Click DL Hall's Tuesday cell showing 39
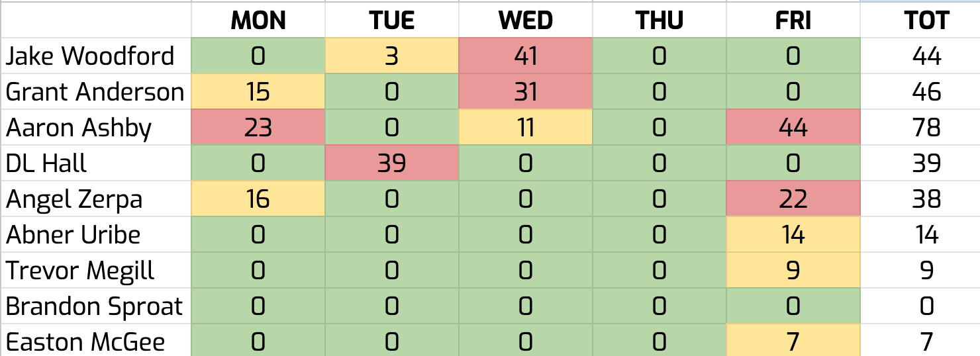The image size is (980, 356). point(391,163)
